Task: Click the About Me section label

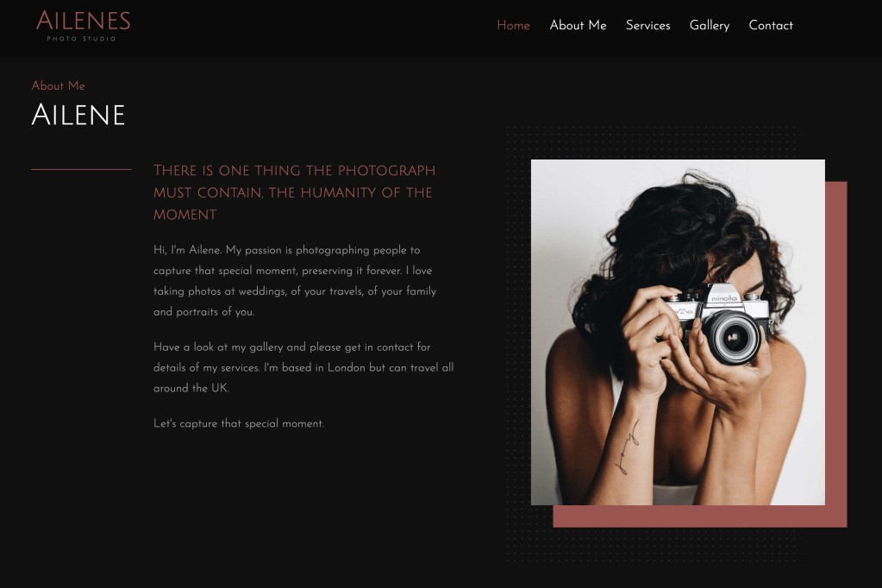Action: (x=58, y=85)
